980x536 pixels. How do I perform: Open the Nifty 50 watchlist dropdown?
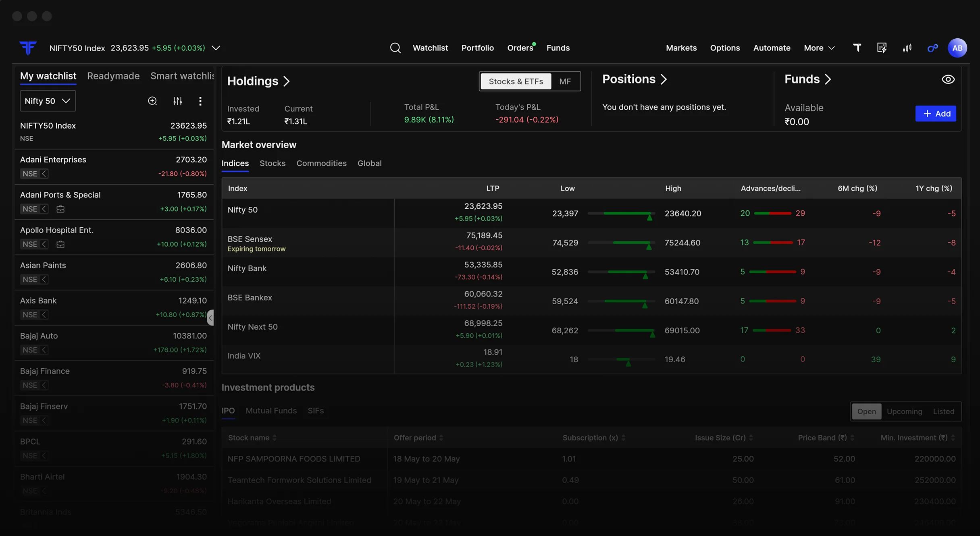point(48,101)
